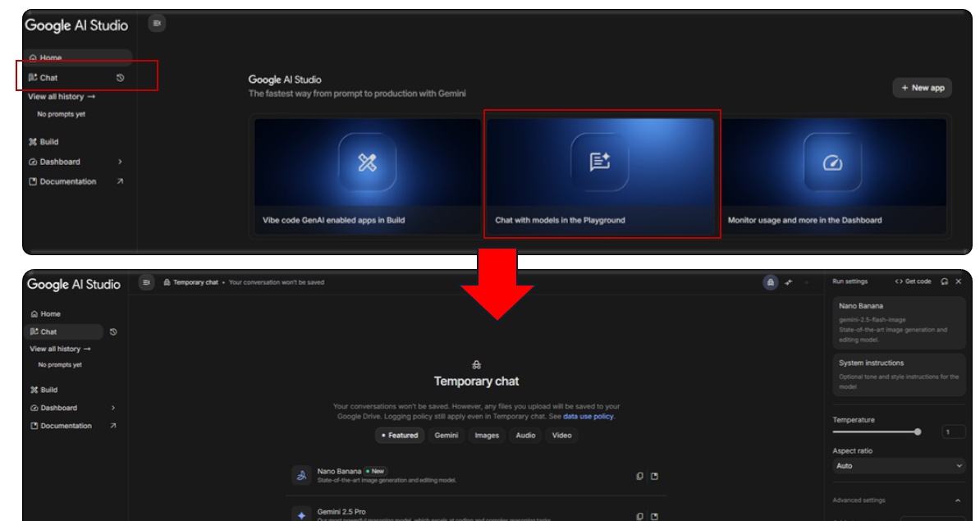Click the compare mode arrows icon in header
This screenshot has width=980, height=521.
[789, 282]
